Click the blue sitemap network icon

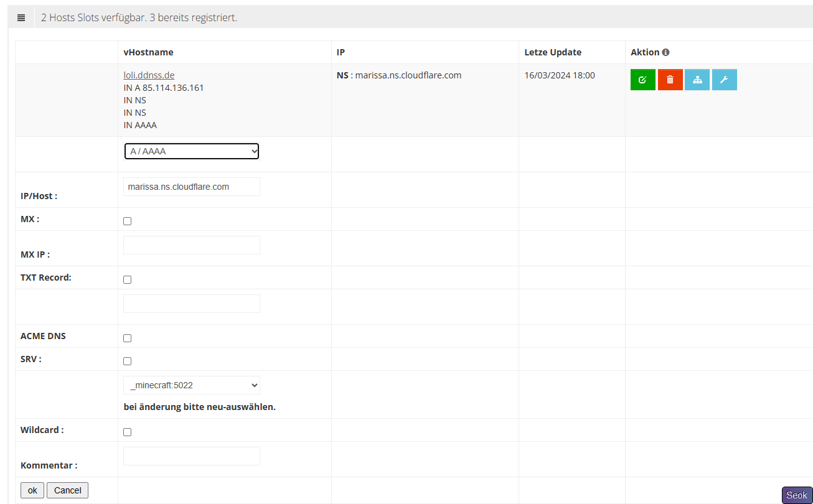point(697,80)
